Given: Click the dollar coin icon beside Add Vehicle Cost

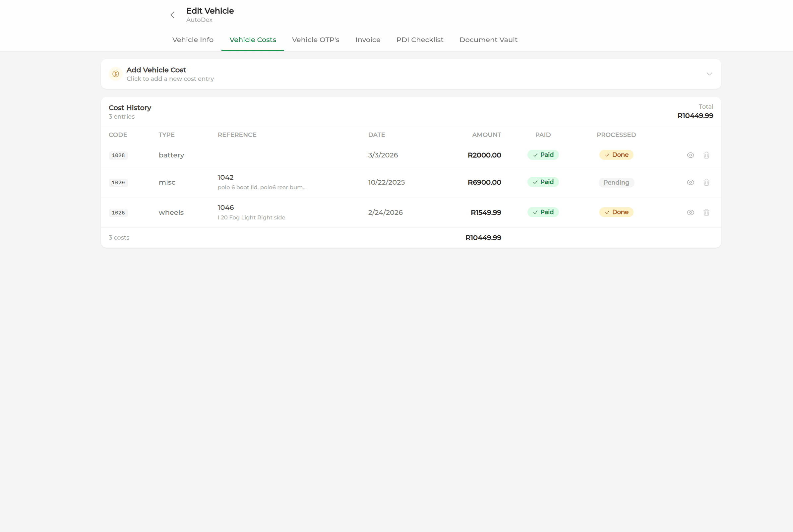Looking at the screenshot, I should coord(115,74).
